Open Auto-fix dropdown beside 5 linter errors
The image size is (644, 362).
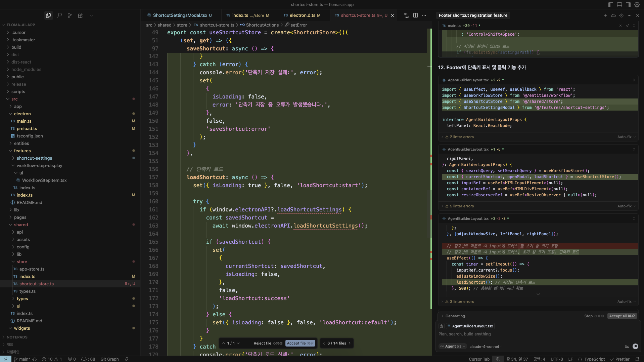627,206
